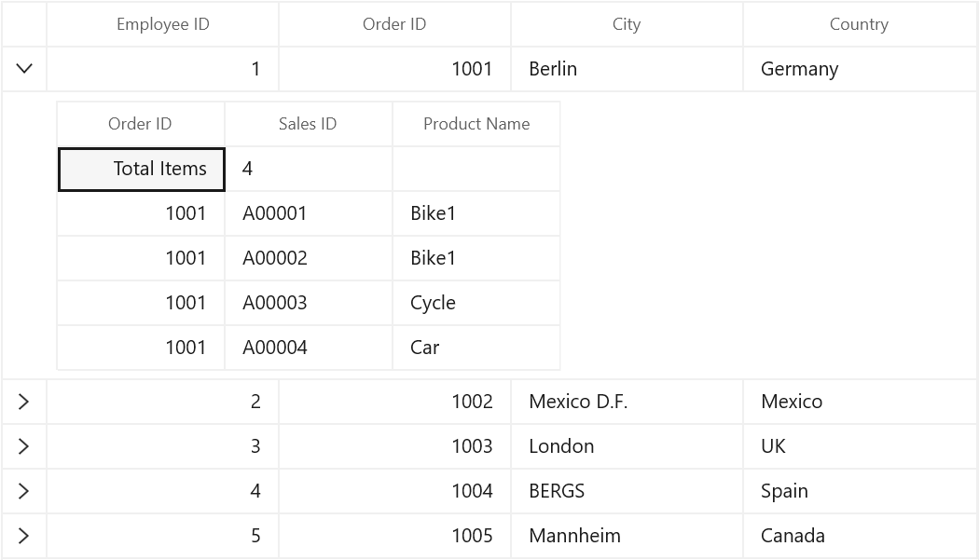Select the UK country cell

click(860, 446)
